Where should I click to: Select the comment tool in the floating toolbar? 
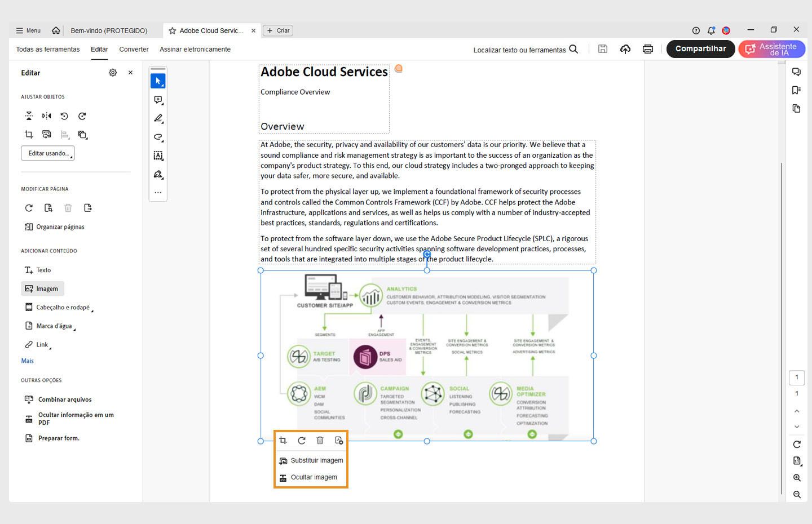[158, 100]
